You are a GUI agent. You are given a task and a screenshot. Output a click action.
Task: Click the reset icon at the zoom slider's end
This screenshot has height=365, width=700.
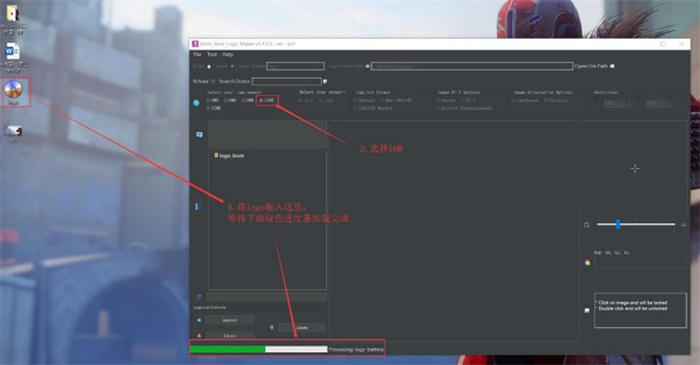(x=683, y=225)
